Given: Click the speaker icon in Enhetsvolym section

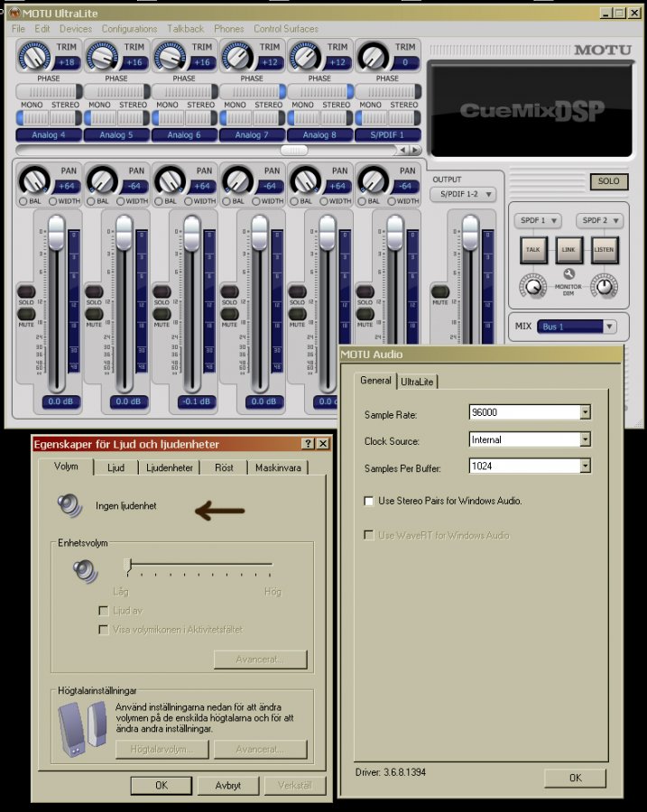Looking at the screenshot, I should [86, 571].
